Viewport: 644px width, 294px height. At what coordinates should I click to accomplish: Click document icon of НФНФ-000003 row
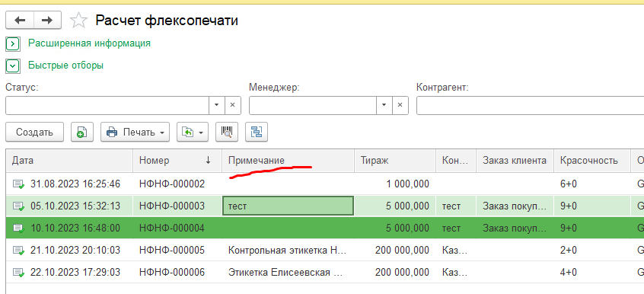pyautogui.click(x=18, y=206)
